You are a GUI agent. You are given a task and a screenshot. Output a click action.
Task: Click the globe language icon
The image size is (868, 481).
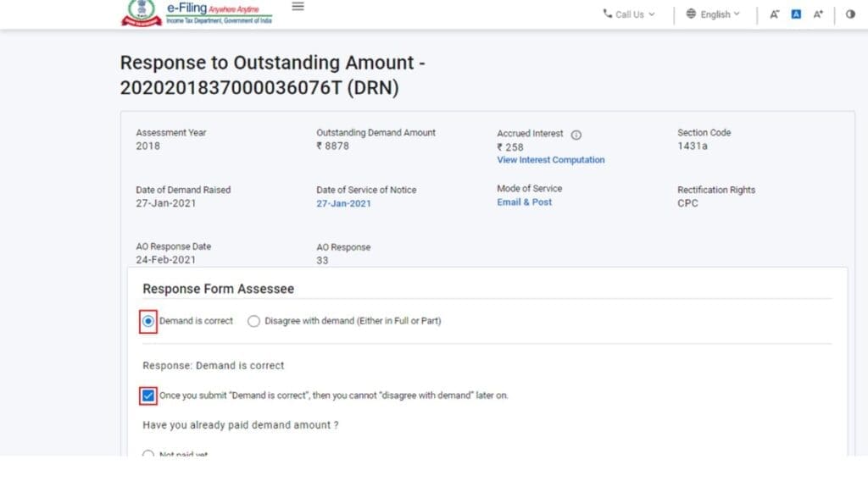pyautogui.click(x=691, y=14)
